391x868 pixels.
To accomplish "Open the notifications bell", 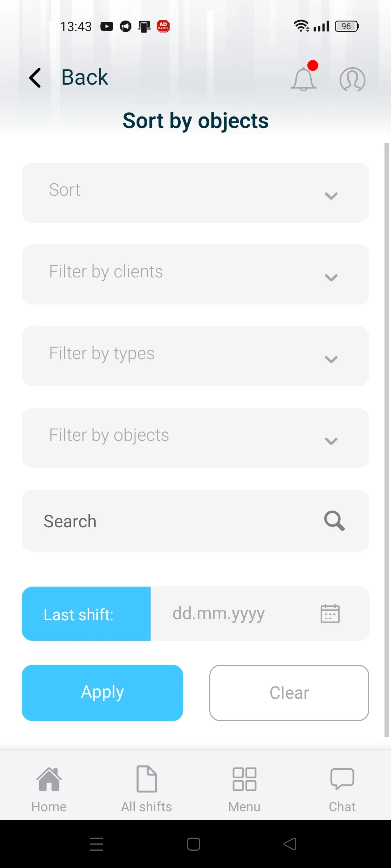I will click(x=303, y=78).
